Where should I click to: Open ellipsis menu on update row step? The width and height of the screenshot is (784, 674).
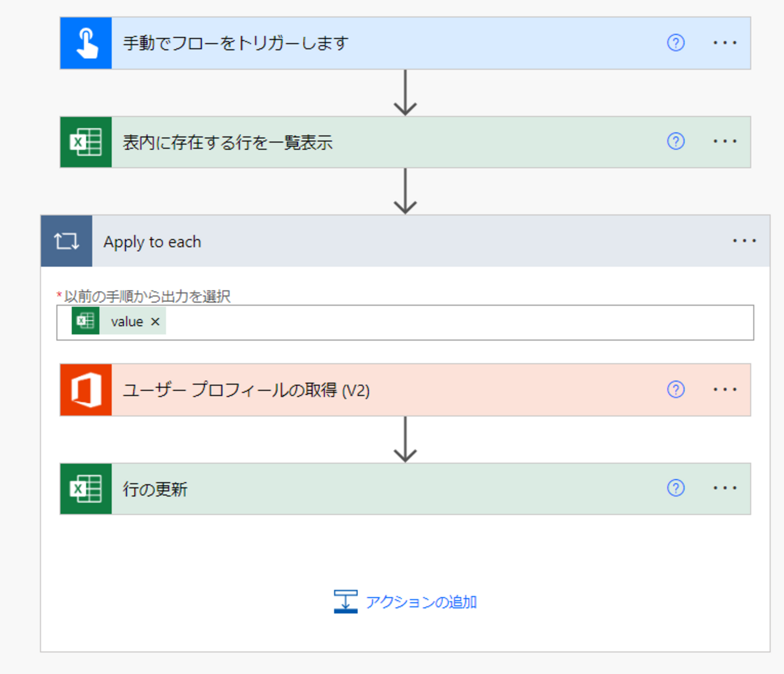pos(724,488)
